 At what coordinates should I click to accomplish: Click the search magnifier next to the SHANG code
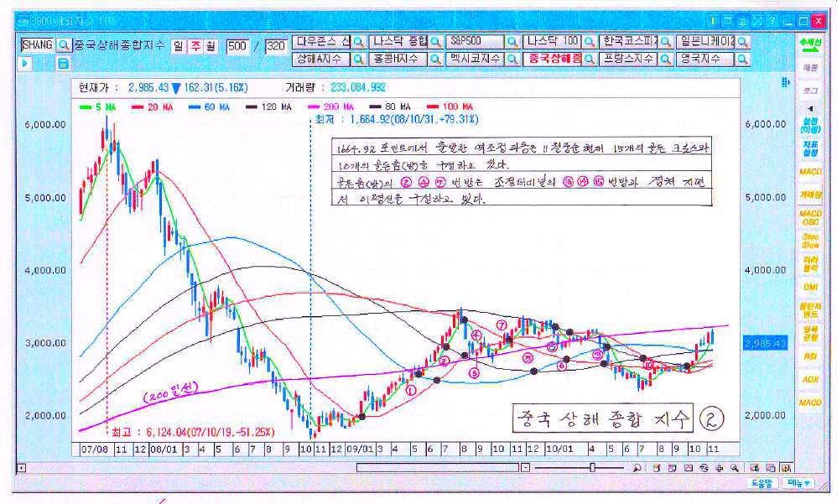pyautogui.click(x=64, y=44)
